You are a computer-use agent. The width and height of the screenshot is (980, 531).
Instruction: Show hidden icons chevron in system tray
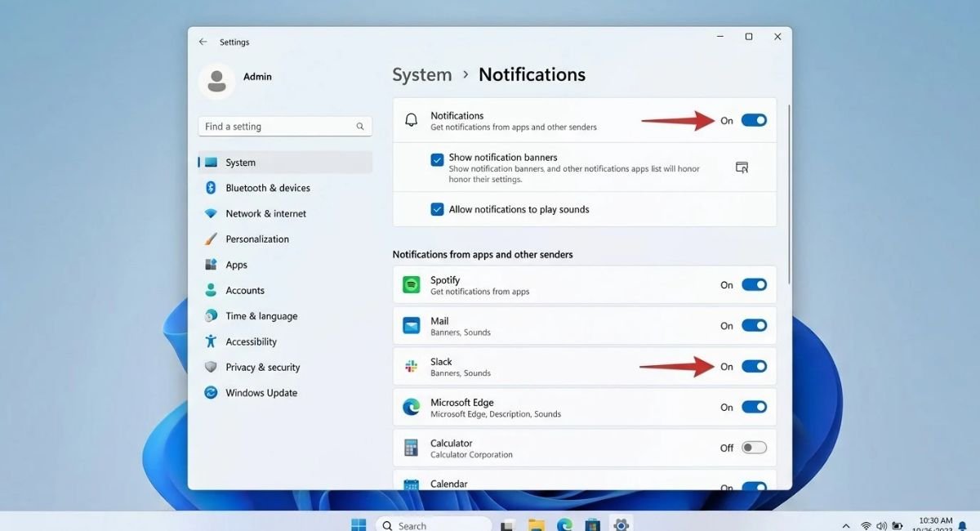[845, 526]
